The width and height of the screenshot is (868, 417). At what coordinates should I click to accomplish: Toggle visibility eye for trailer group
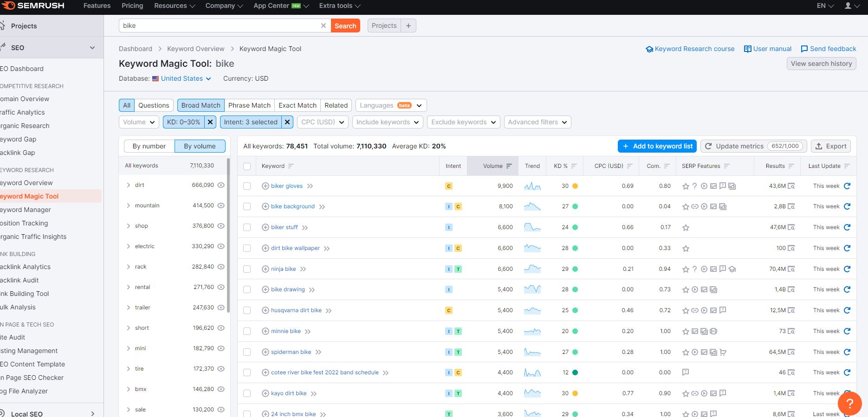221,308
